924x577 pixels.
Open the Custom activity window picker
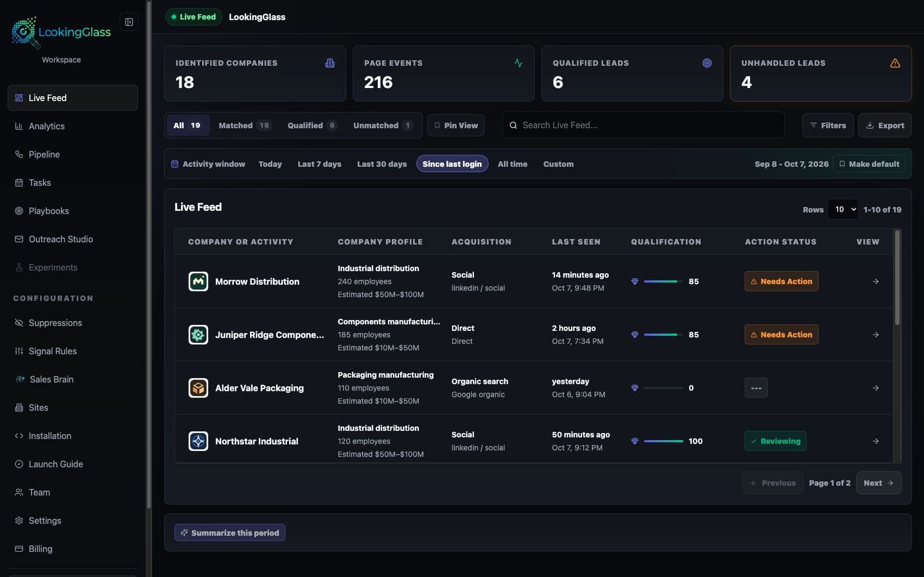[558, 164]
